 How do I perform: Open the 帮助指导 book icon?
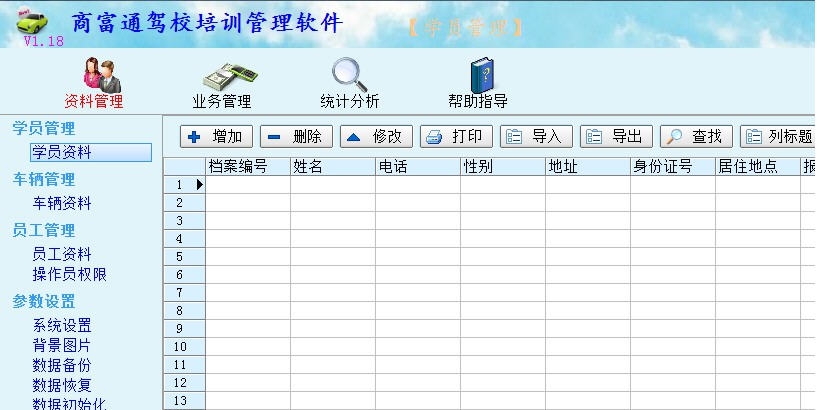(x=482, y=76)
